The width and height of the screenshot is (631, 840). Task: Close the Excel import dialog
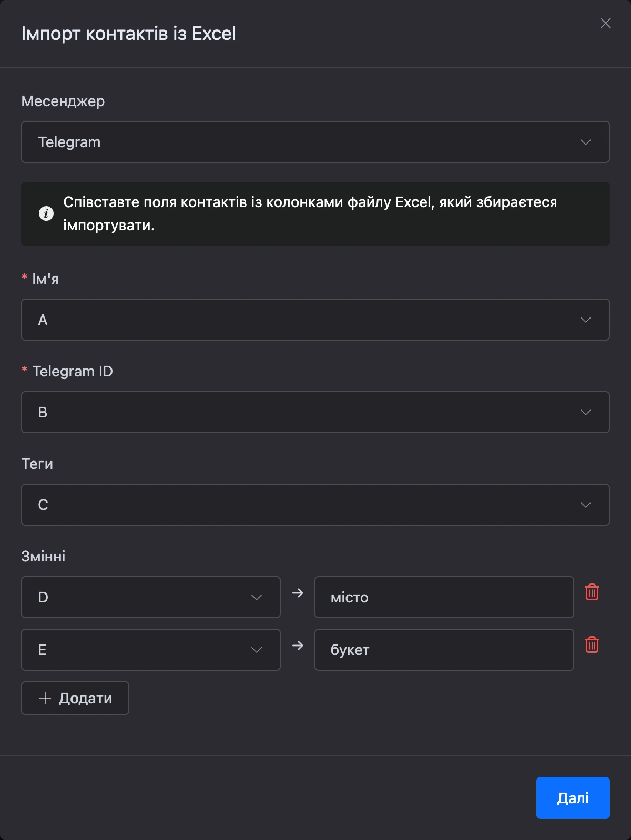coord(605,23)
